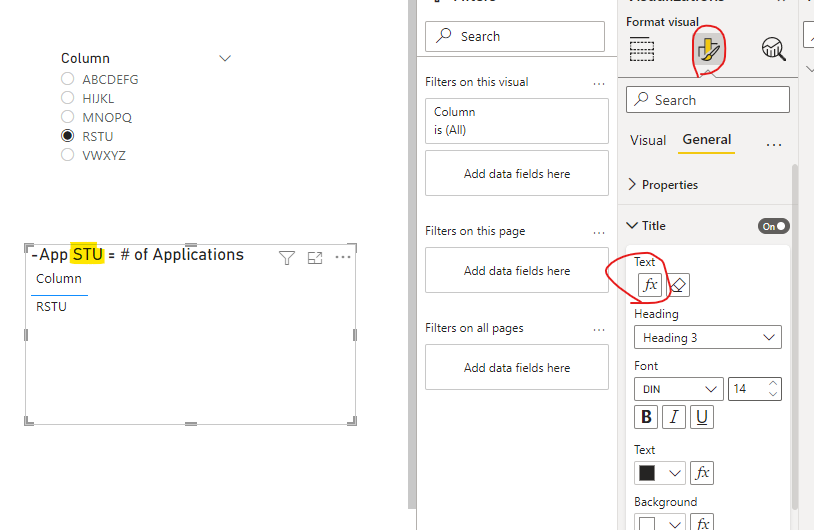Select the HIJKL radio option
The image size is (814, 530).
click(x=67, y=98)
